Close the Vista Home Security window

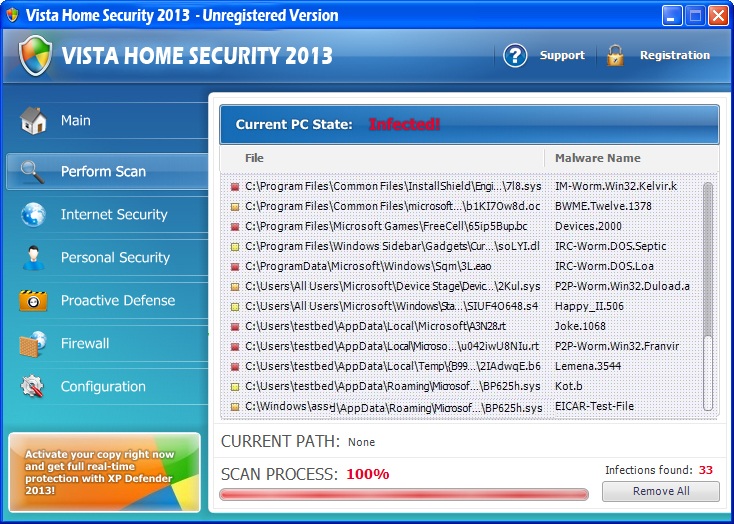pyautogui.click(x=718, y=16)
